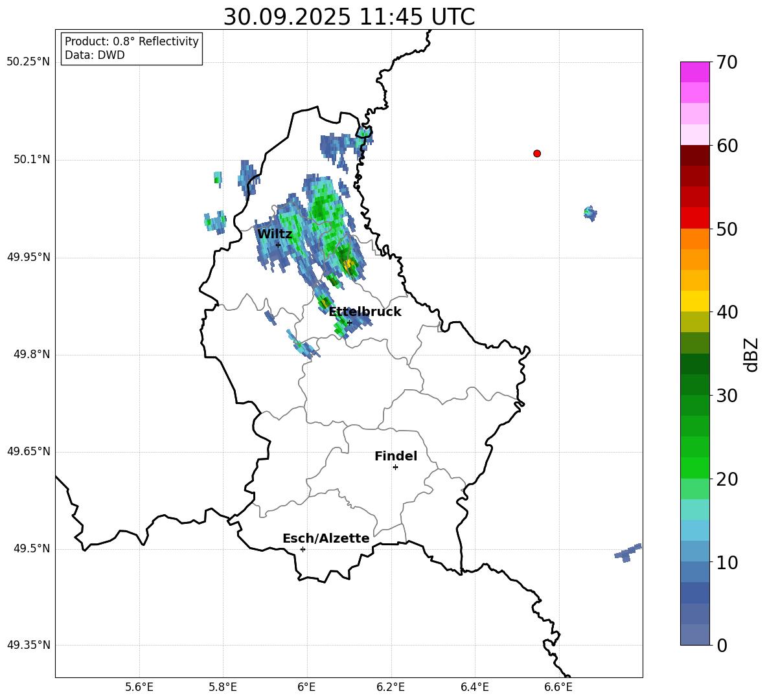Pick the bright red colorbar swatch above 50
This screenshot has width=767, height=700.
[x=694, y=218]
